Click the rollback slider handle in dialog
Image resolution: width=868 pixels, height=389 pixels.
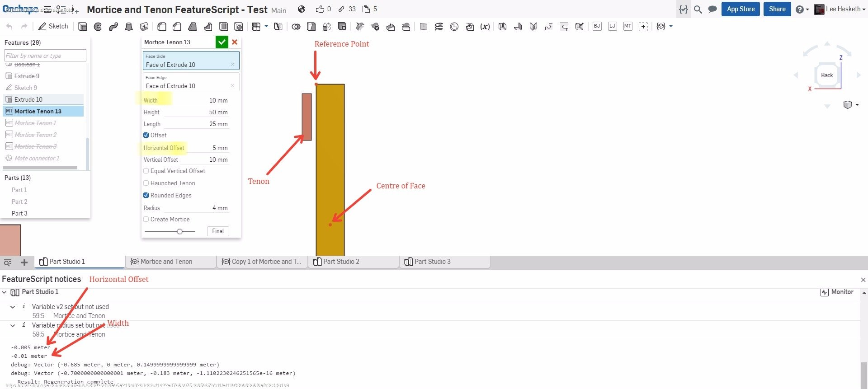tap(180, 231)
